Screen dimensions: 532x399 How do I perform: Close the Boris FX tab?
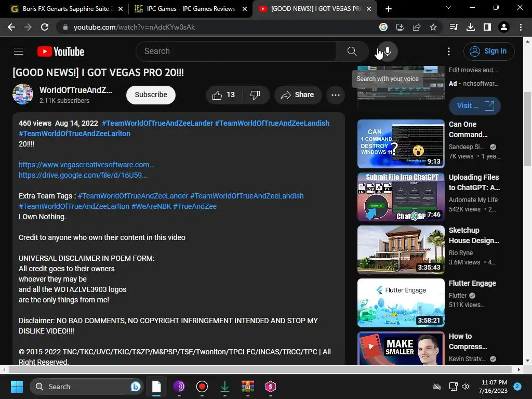tap(121, 9)
